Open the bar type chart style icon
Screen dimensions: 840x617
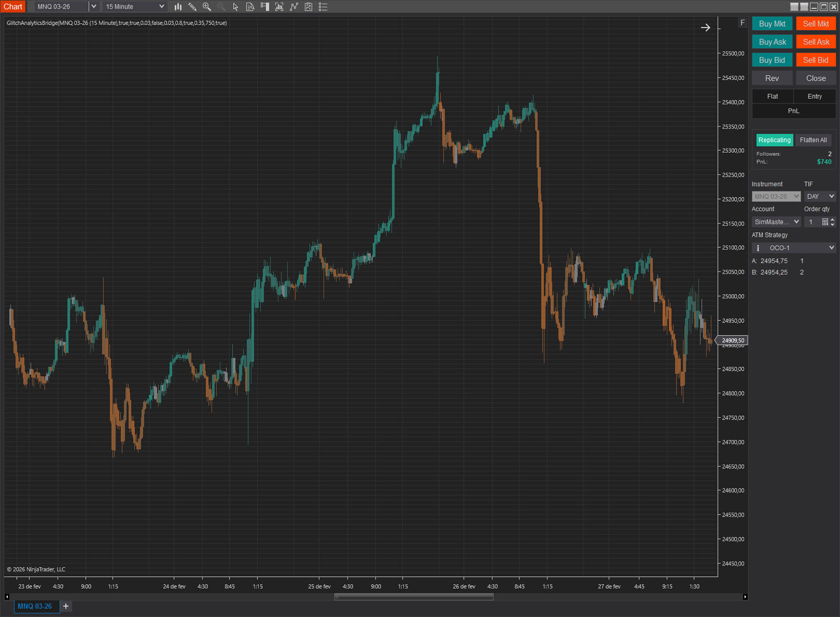point(178,7)
